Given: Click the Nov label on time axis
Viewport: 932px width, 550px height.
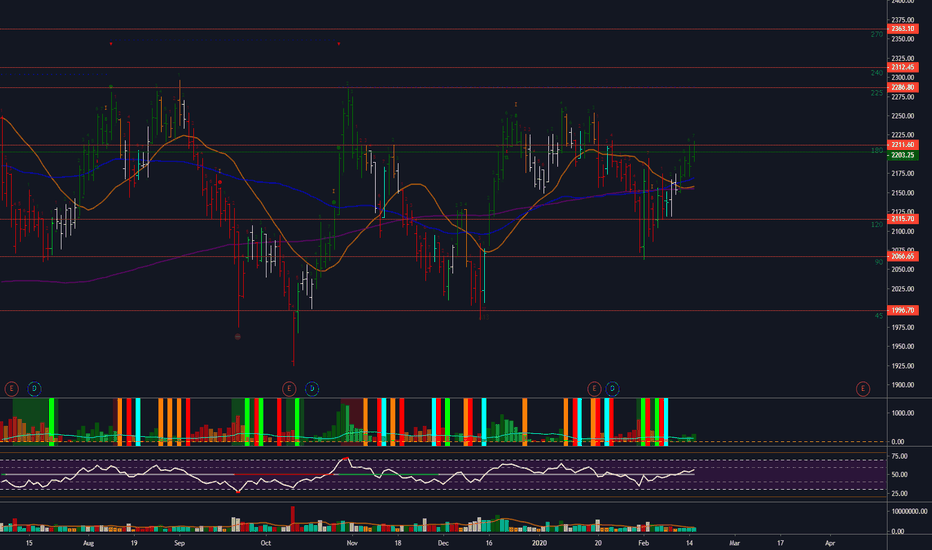Looking at the screenshot, I should pyautogui.click(x=352, y=543).
